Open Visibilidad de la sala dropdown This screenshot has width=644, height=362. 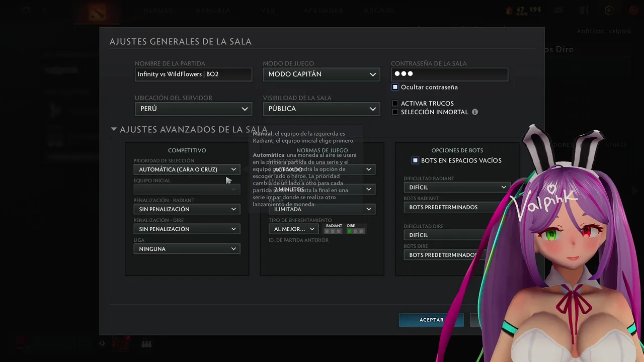coord(321,109)
